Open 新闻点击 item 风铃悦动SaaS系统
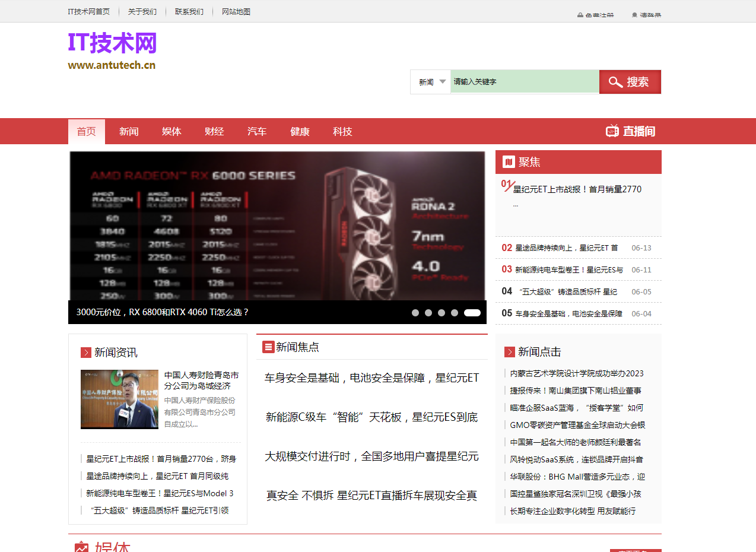The image size is (756, 552). 577,459
